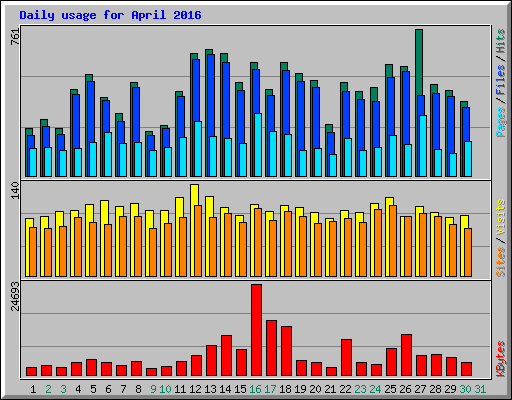The height and width of the screenshot is (400, 512).
Task: Click day label 12 on the x-axis
Action: (x=195, y=389)
